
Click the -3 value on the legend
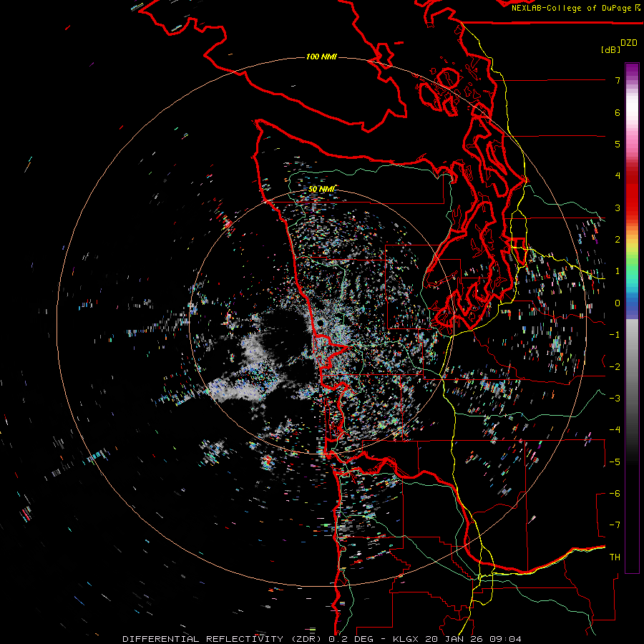(x=615, y=398)
